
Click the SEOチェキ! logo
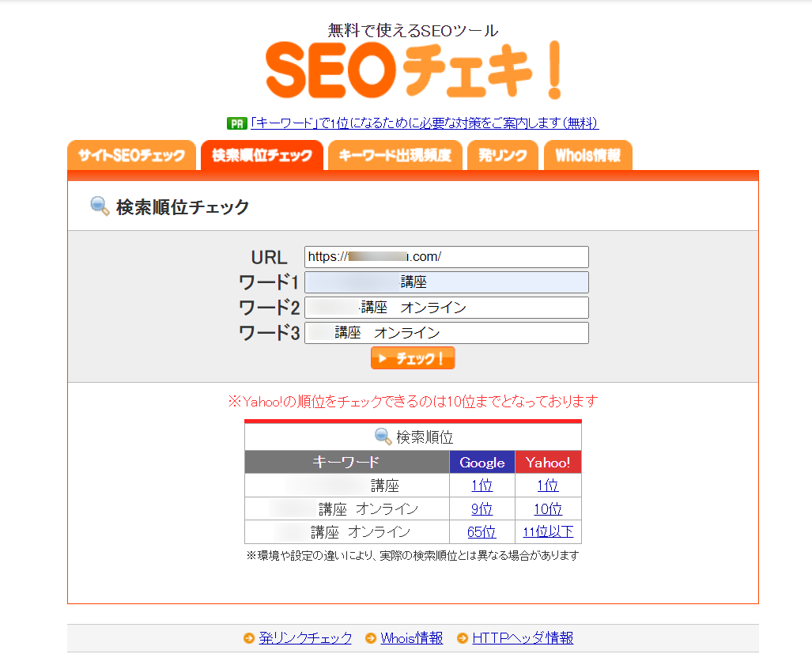[x=413, y=70]
